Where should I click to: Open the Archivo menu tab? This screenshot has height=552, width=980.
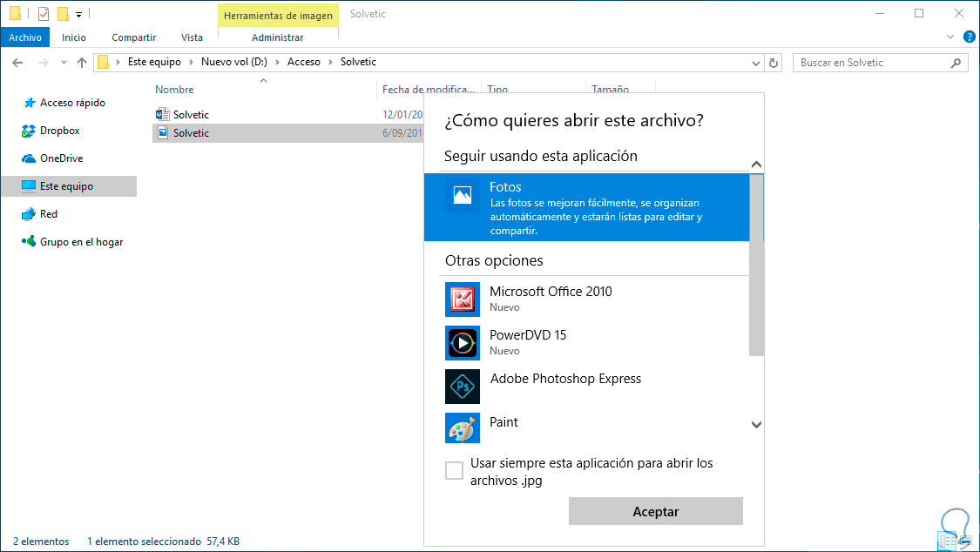pyautogui.click(x=25, y=37)
